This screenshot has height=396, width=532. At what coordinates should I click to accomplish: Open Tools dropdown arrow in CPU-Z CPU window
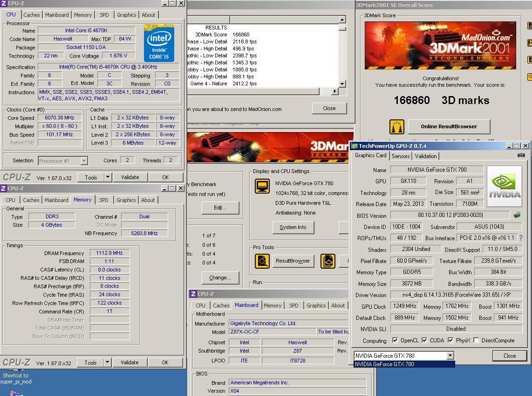coord(108,177)
